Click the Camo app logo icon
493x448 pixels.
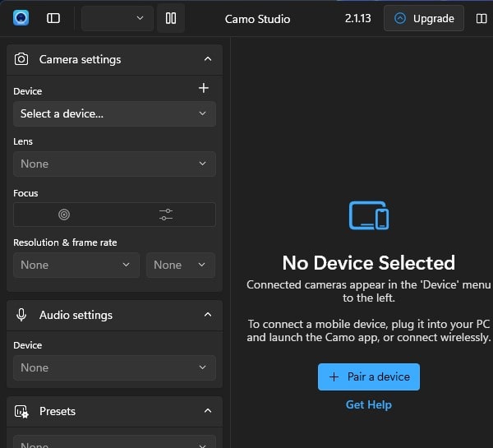21,18
